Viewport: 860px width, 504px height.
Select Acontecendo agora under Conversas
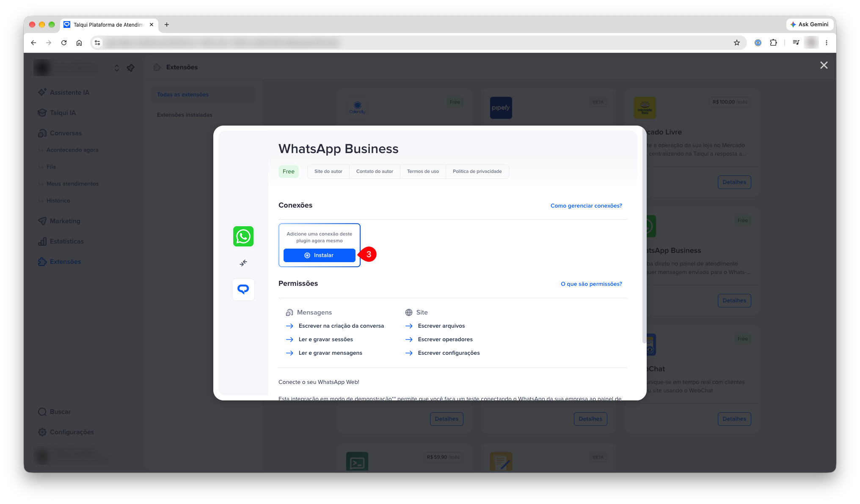(x=72, y=150)
